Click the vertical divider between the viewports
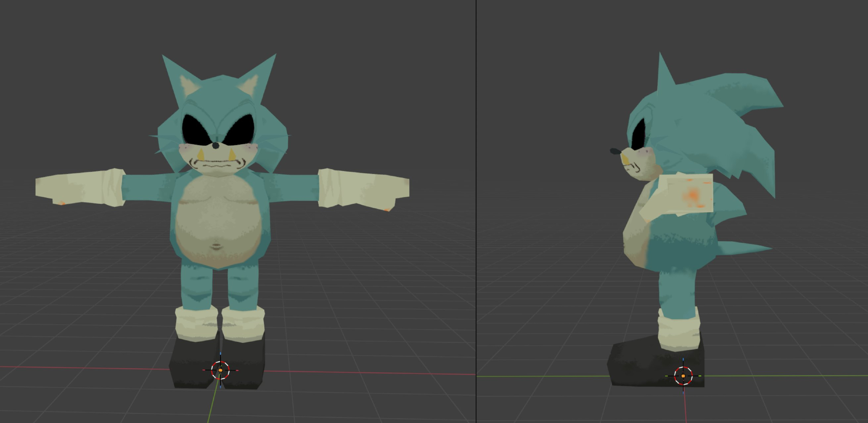This screenshot has height=423, width=868. tap(476, 211)
